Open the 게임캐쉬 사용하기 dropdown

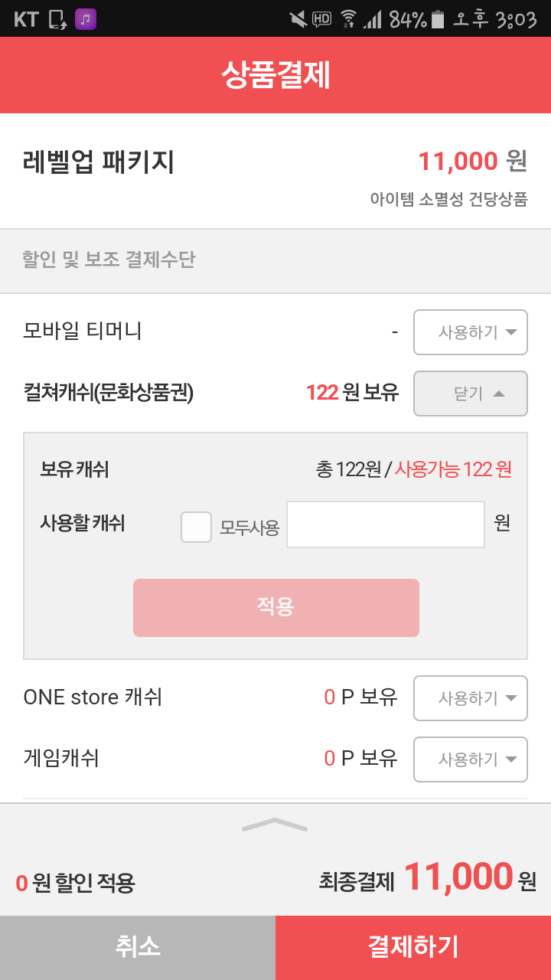pyautogui.click(x=470, y=759)
